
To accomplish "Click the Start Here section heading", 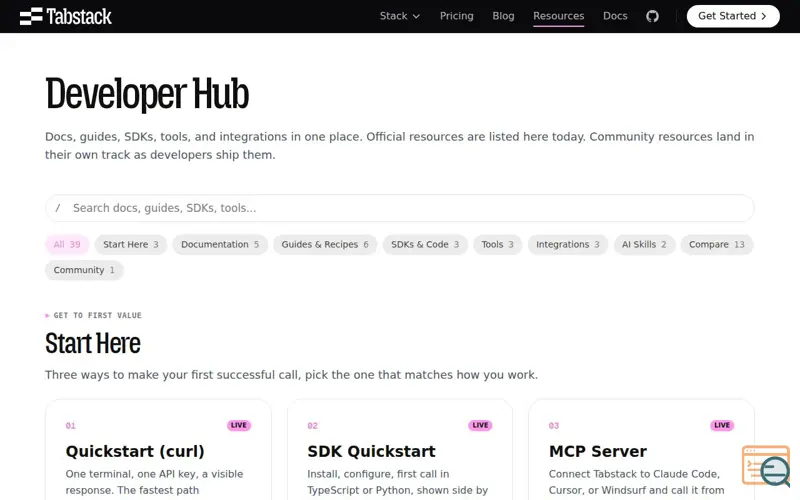I will (x=93, y=343).
